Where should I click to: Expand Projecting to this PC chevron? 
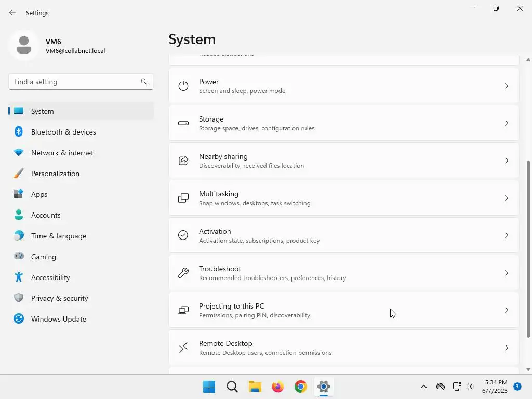(506, 310)
